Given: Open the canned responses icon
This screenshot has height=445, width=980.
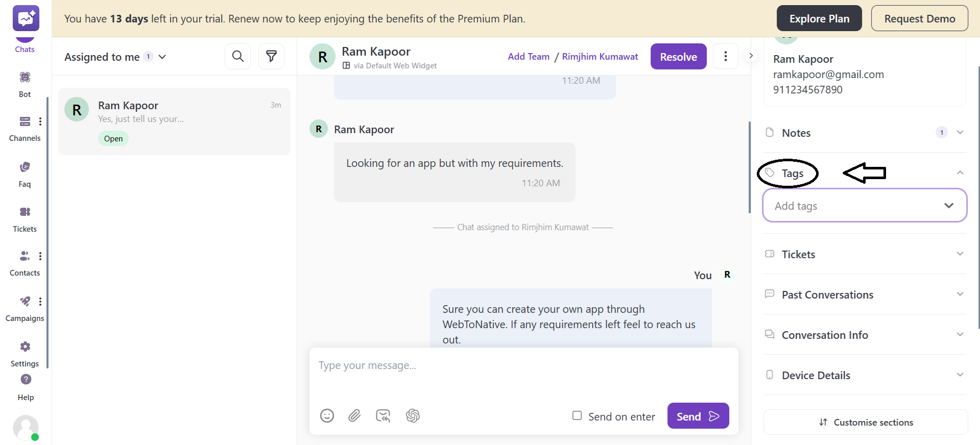Looking at the screenshot, I should point(383,416).
